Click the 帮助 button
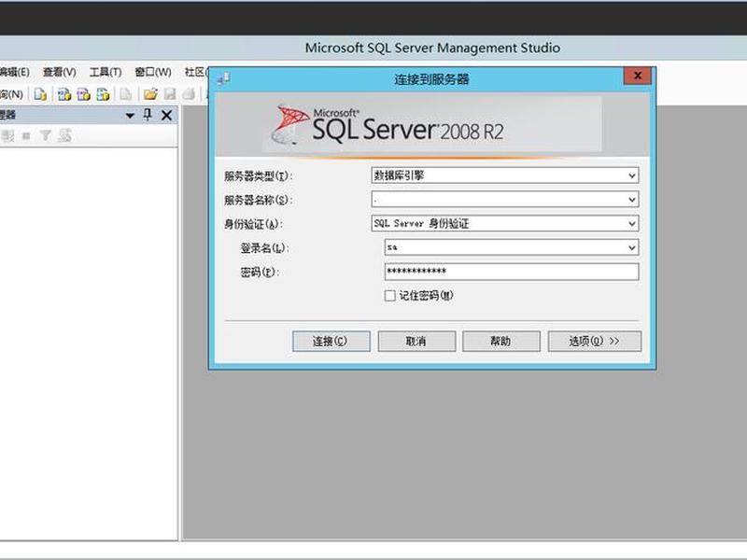Screen dimensions: 747x560 pyautogui.click(x=501, y=342)
